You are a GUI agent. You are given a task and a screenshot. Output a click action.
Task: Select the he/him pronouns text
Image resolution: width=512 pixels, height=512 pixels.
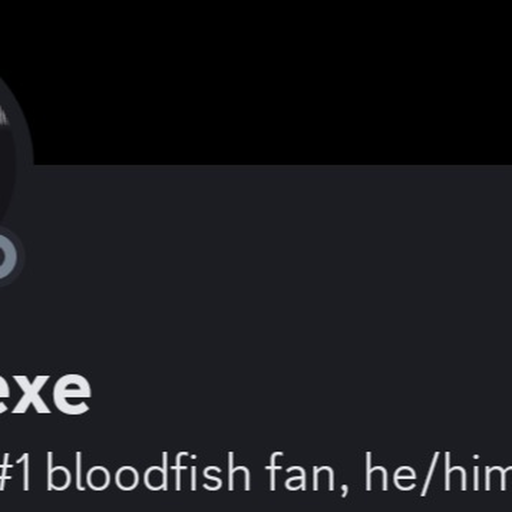pyautogui.click(x=438, y=473)
